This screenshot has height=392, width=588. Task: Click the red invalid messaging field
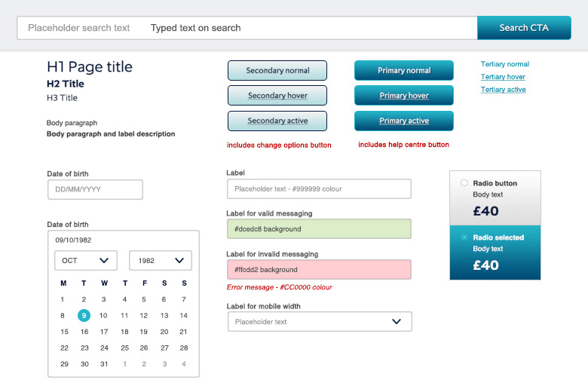(319, 270)
